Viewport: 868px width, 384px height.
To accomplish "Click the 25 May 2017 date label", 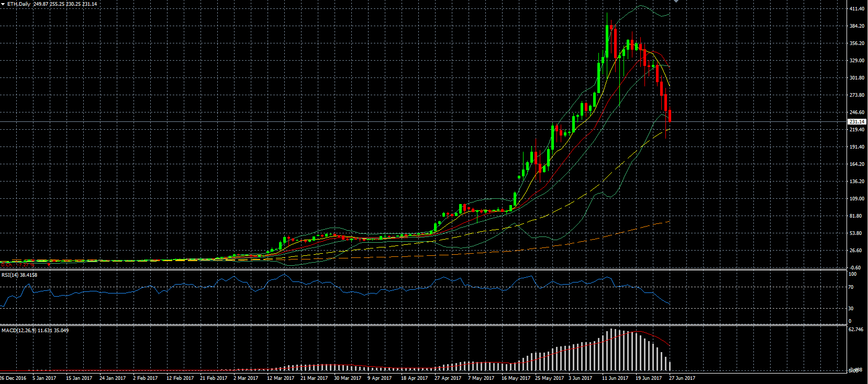I will coord(549,378).
